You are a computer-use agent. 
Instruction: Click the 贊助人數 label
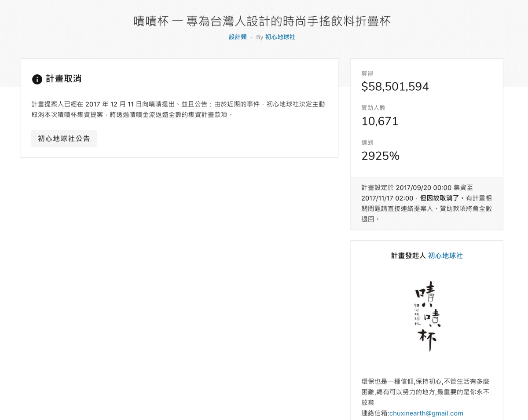(373, 108)
